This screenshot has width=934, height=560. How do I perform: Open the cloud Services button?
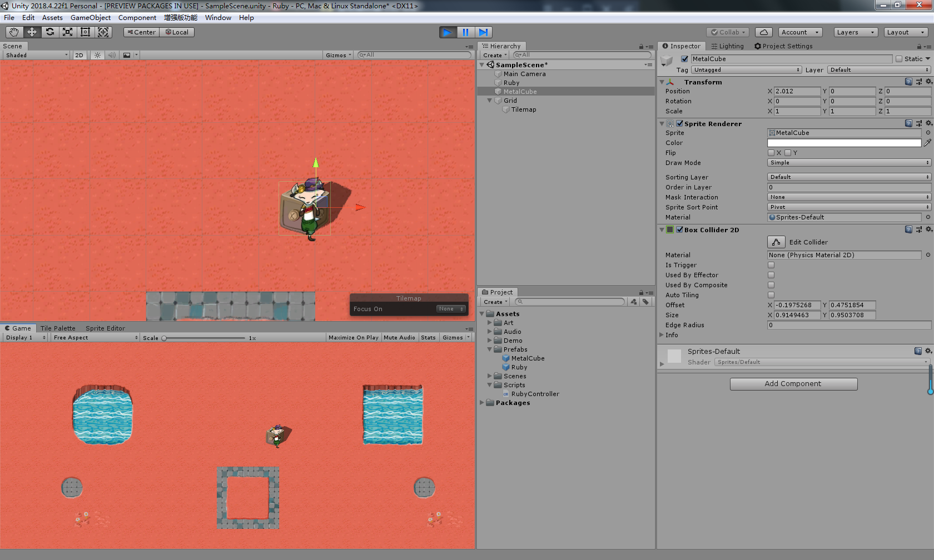point(764,32)
